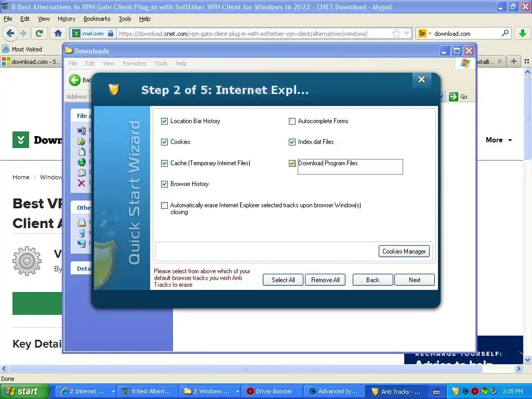This screenshot has height=399, width=532.
Task: Show all tabs grid icon
Action: pyautogui.click(x=527, y=61)
